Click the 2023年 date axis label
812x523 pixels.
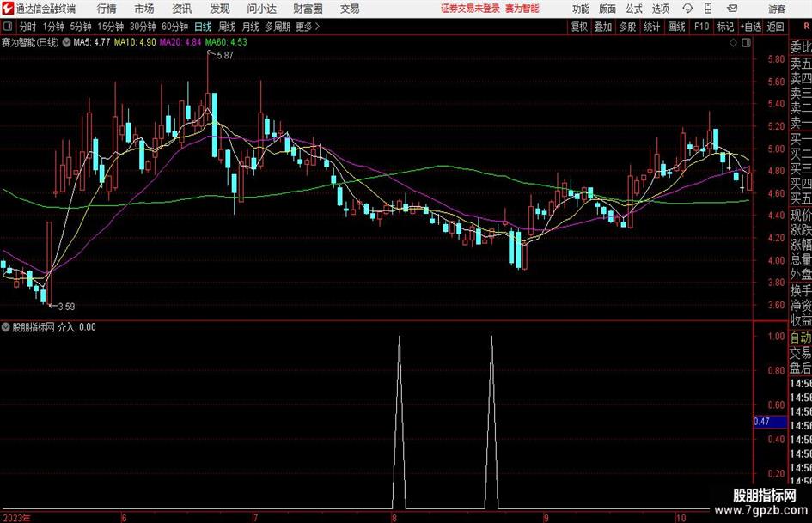click(16, 518)
